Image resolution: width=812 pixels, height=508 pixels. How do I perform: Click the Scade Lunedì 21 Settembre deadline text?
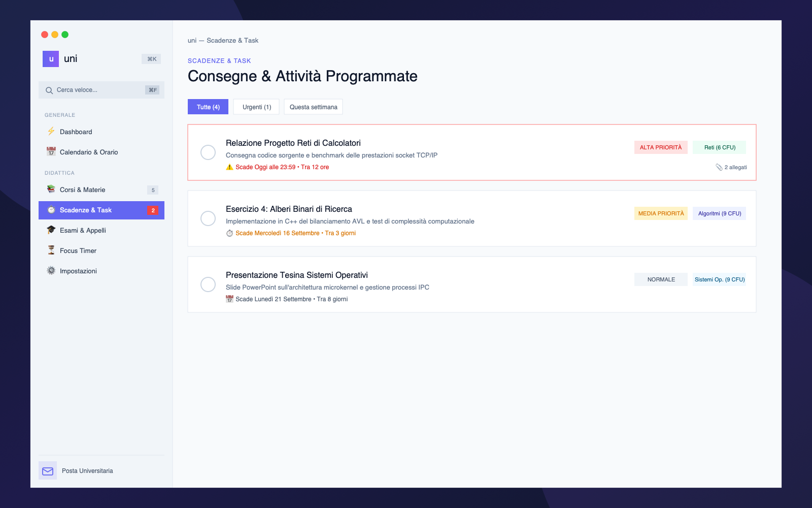point(274,299)
